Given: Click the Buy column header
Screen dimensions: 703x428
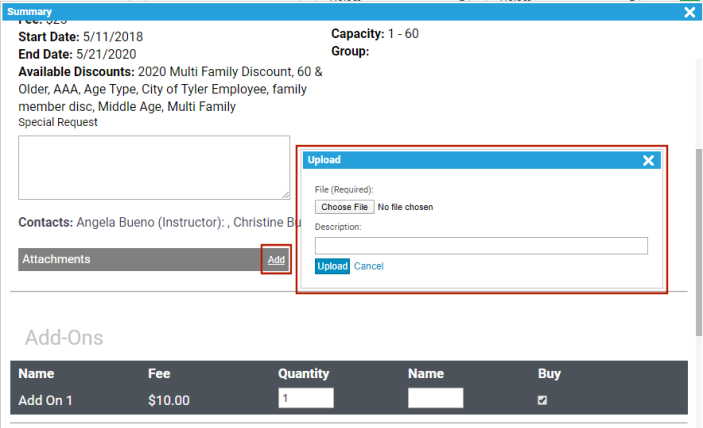Looking at the screenshot, I should tap(549, 374).
